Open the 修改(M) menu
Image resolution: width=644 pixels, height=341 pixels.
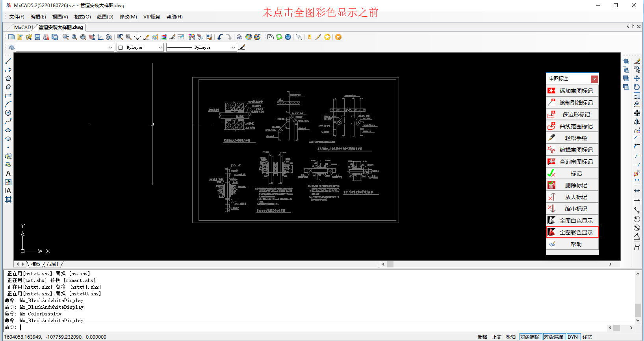(x=128, y=17)
